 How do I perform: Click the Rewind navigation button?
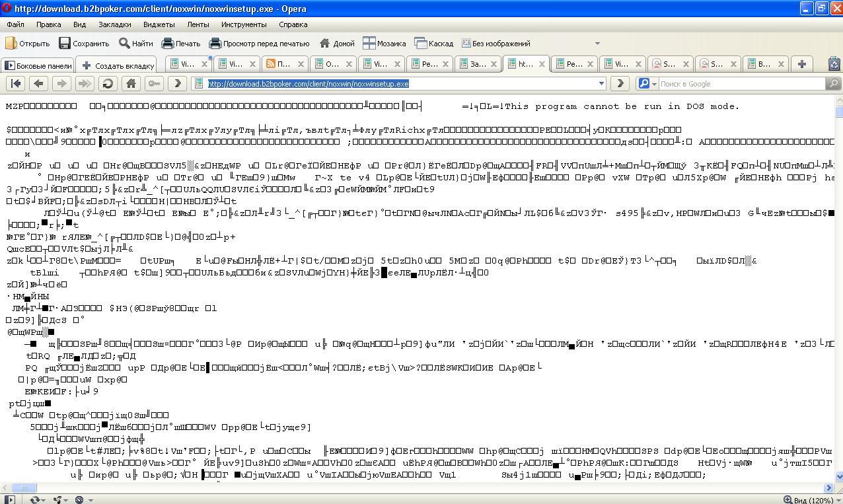(x=17, y=83)
